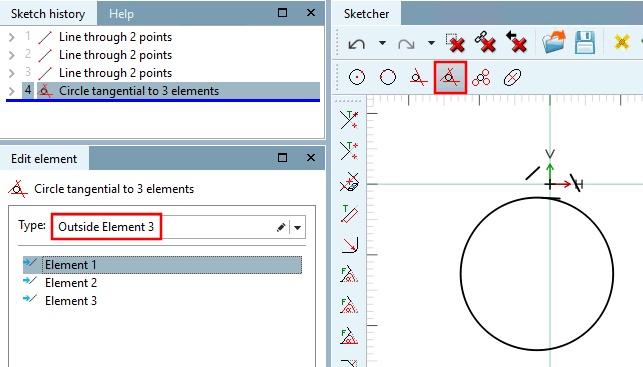The width and height of the screenshot is (643, 367).
Task: Click delete icon with black left arrow
Action: tap(516, 42)
